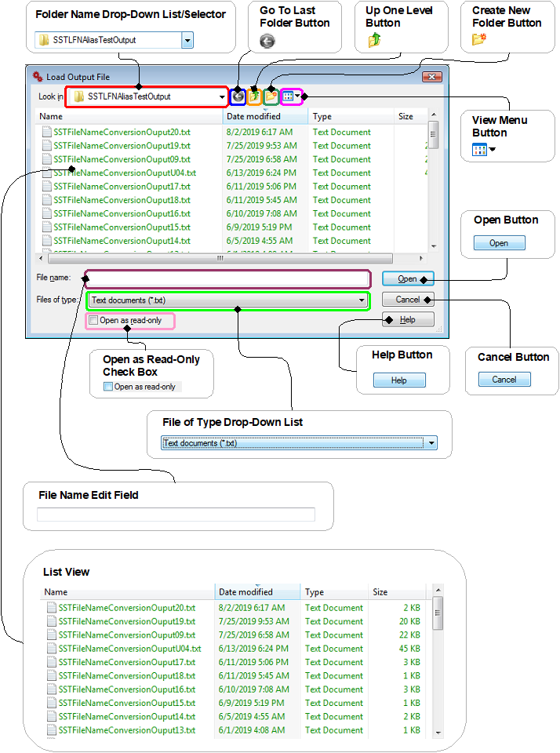The image size is (560, 753).
Task: Click the file icon beside Ouput13.txt in the List View callout
Action: click(x=52, y=730)
